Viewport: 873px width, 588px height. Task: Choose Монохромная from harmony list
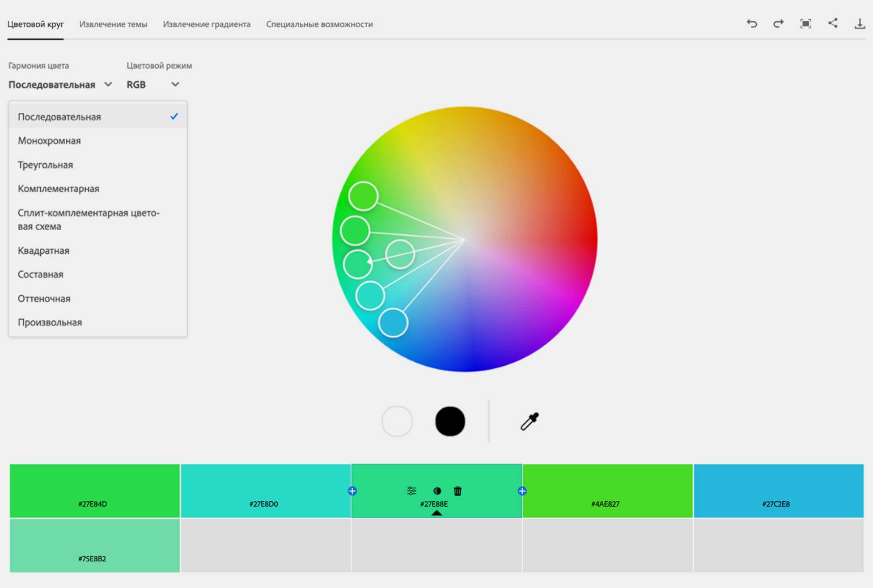pyautogui.click(x=49, y=141)
